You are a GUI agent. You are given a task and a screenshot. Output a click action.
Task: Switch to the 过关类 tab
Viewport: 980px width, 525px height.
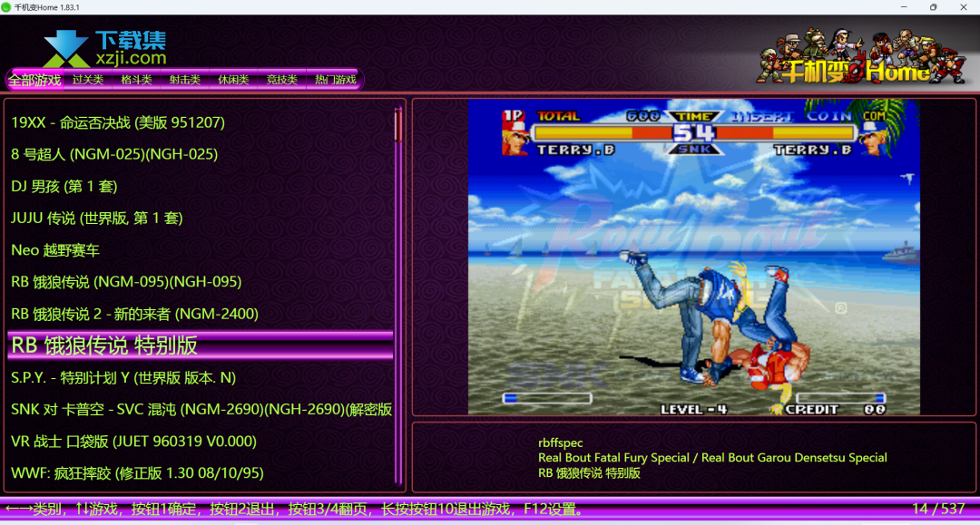(x=87, y=80)
